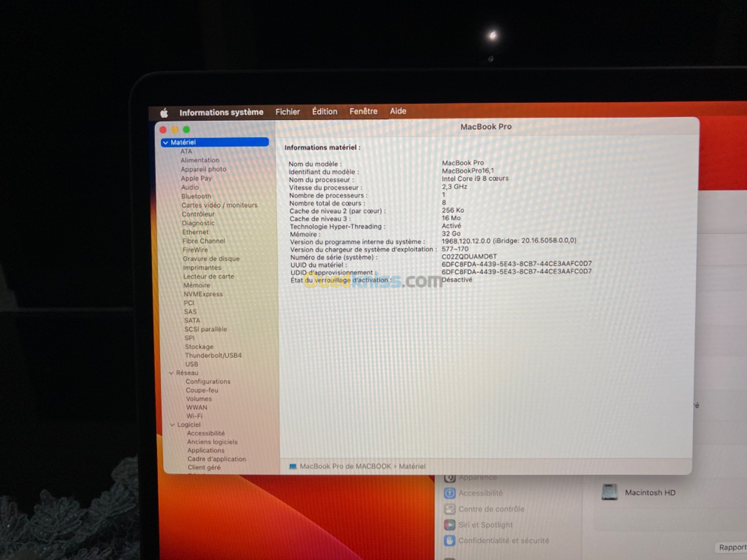This screenshot has height=560, width=747.
Task: Select Anciens logiciels under Logiciel
Action: click(212, 442)
